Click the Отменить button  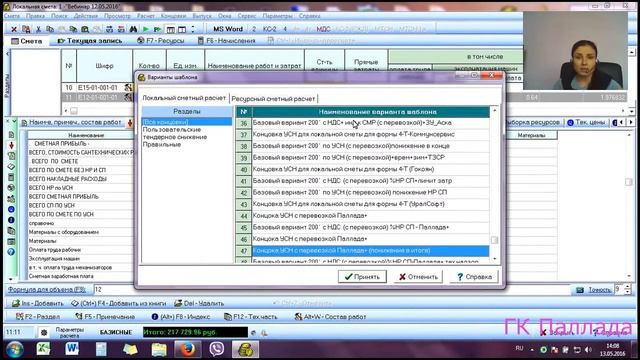[418, 277]
